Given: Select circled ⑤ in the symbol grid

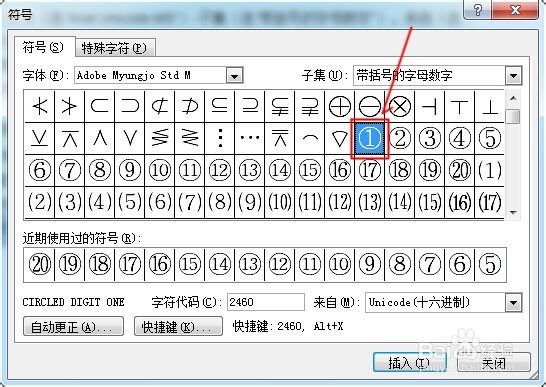Looking at the screenshot, I should (489, 138).
